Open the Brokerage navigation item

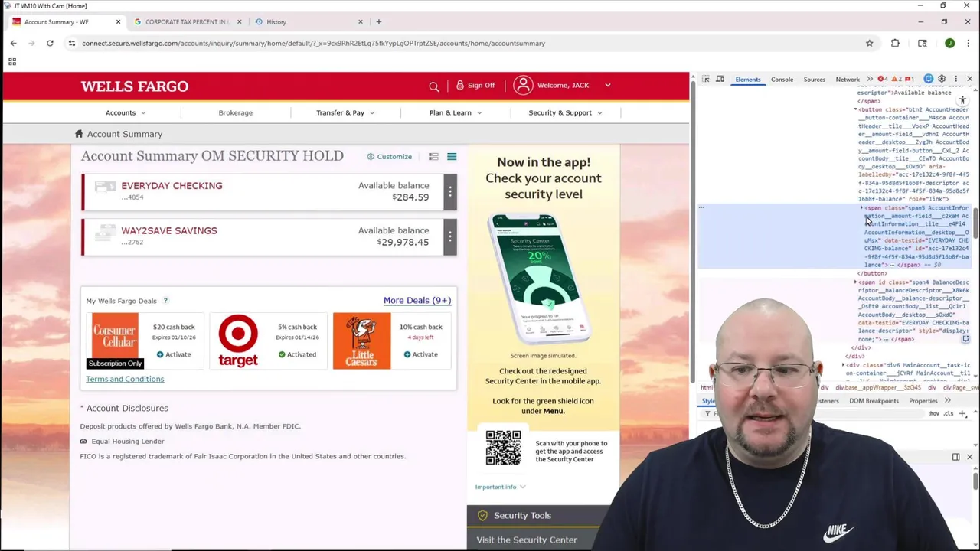point(235,112)
